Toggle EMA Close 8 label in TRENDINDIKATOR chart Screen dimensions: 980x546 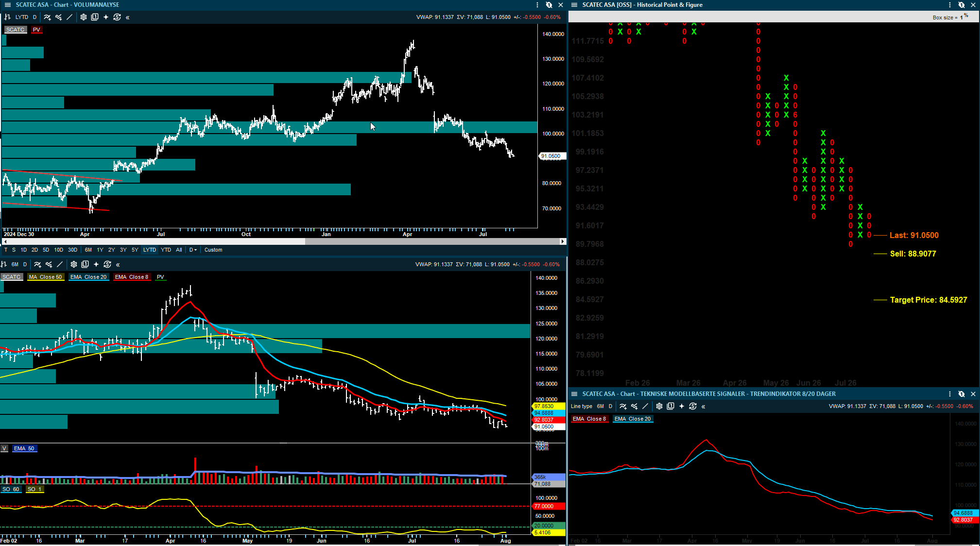point(589,419)
